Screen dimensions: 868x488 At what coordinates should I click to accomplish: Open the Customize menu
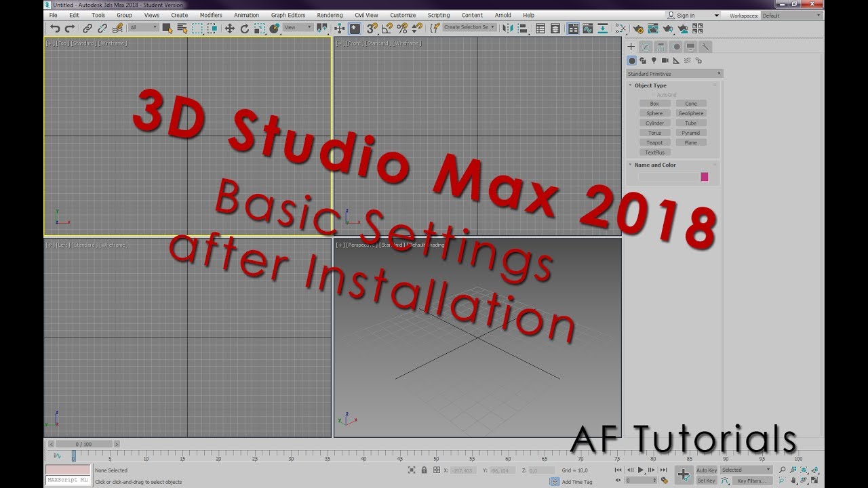tap(403, 15)
